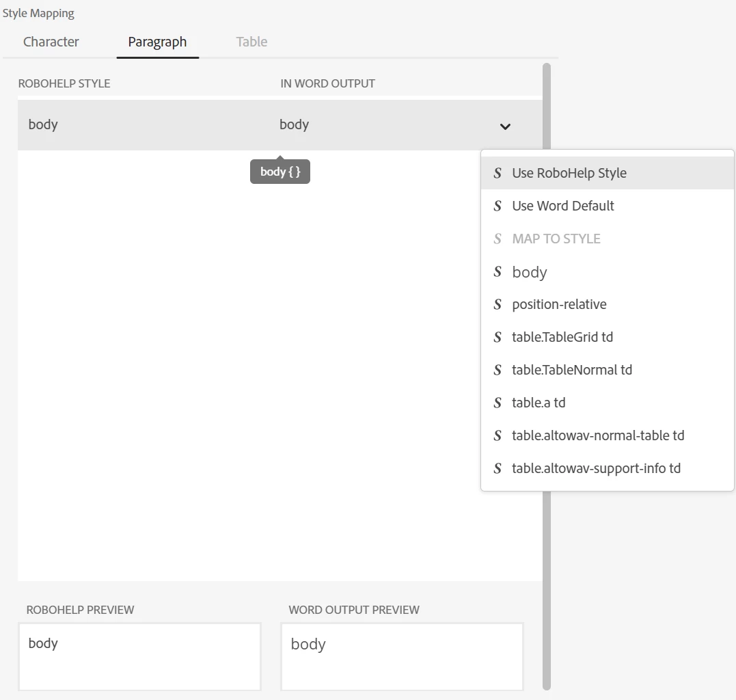The width and height of the screenshot is (736, 700).
Task: Open the Table tab
Action: coord(251,42)
